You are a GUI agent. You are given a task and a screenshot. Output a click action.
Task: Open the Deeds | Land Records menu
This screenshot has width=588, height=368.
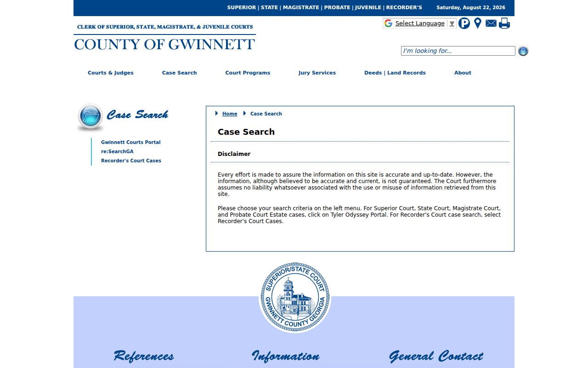tap(395, 73)
